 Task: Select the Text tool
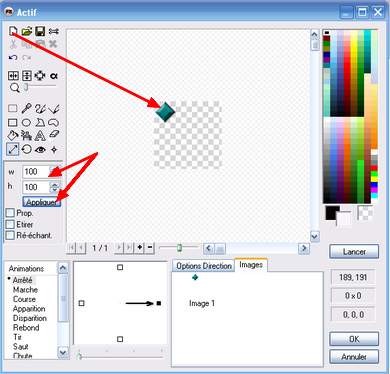pyautogui.click(x=40, y=136)
